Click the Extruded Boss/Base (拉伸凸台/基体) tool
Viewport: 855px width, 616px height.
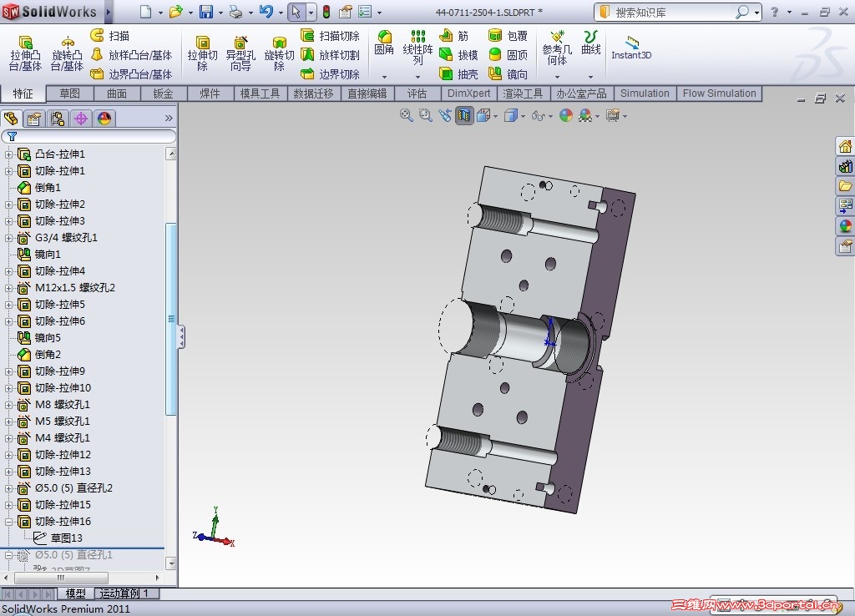pos(25,53)
